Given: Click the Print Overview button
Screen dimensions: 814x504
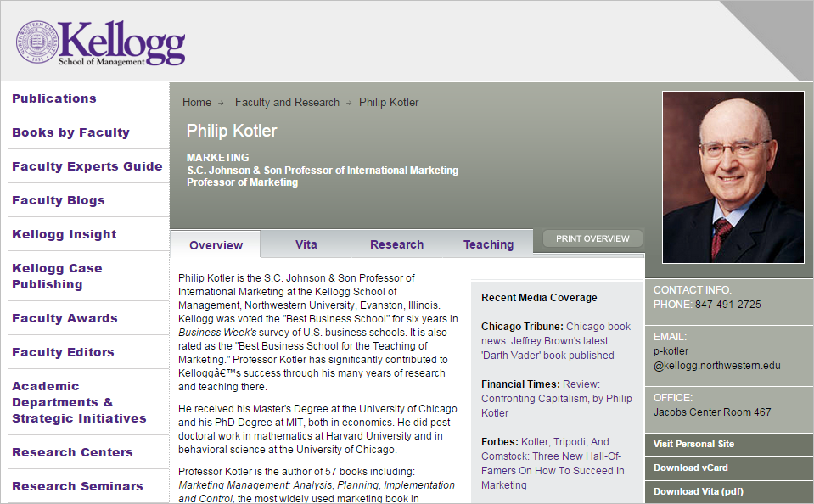Looking at the screenshot, I should click(592, 238).
